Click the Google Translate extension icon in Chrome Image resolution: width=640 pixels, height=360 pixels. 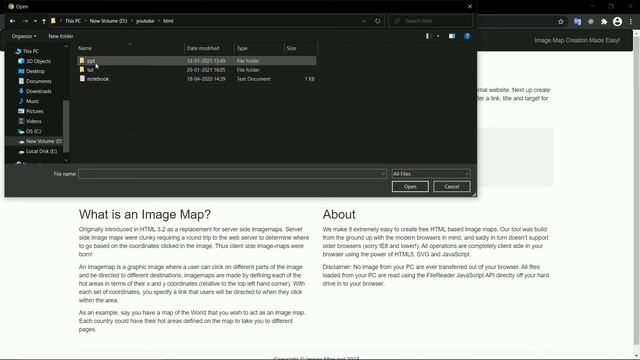(577, 22)
